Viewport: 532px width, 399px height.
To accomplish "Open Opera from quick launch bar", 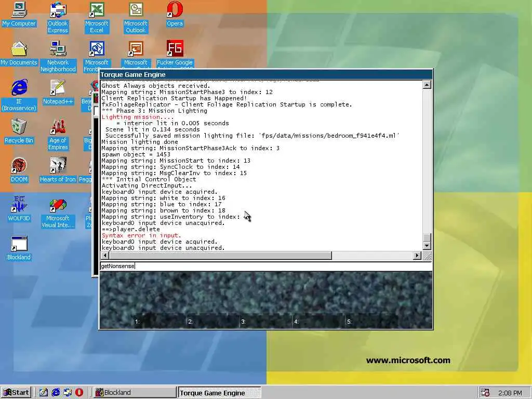I will coord(79,393).
